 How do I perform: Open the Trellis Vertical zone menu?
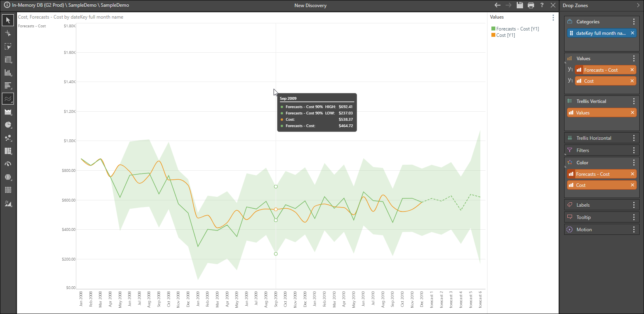(x=634, y=101)
